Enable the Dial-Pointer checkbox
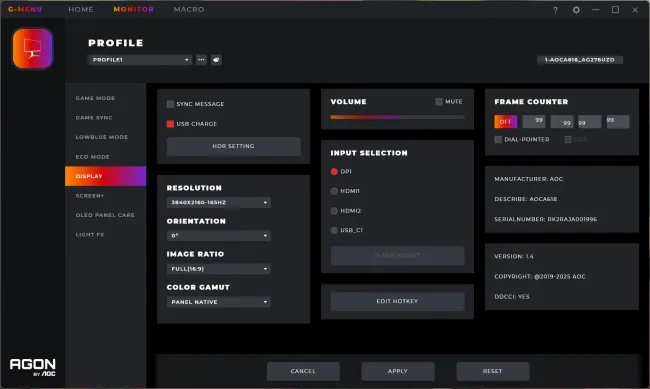650x389 pixels. pyautogui.click(x=498, y=140)
